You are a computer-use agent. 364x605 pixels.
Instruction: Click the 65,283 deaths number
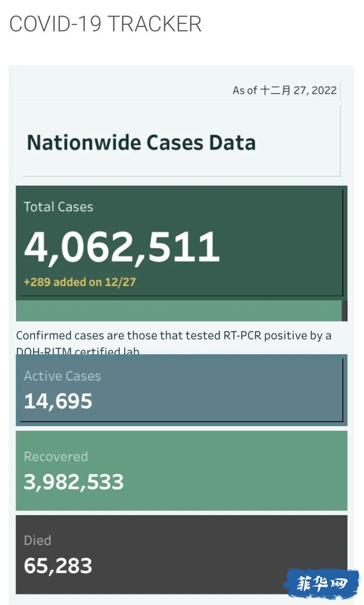pyautogui.click(x=58, y=566)
